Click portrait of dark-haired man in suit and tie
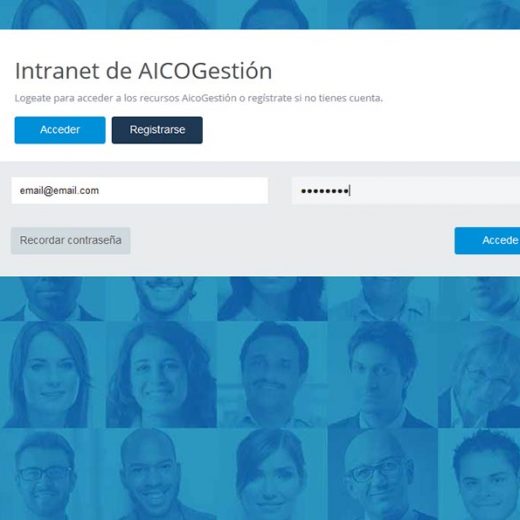The image size is (520, 520). pos(383,375)
